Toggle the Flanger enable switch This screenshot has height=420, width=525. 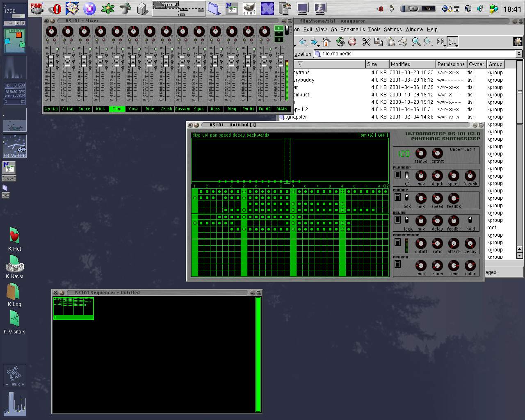click(397, 175)
